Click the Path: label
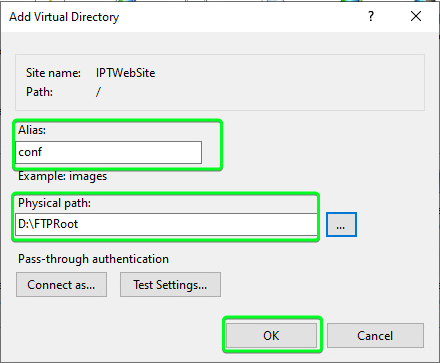 click(39, 92)
